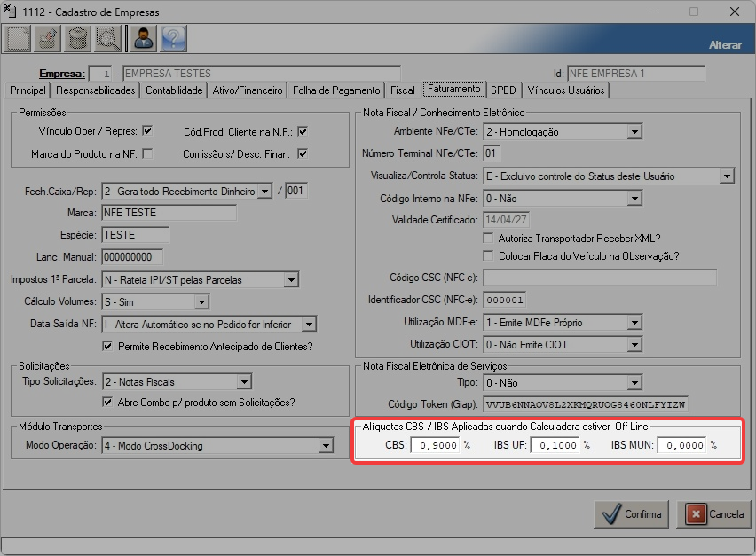
Task: Click the Marca field with NFE TESTE
Action: click(169, 213)
